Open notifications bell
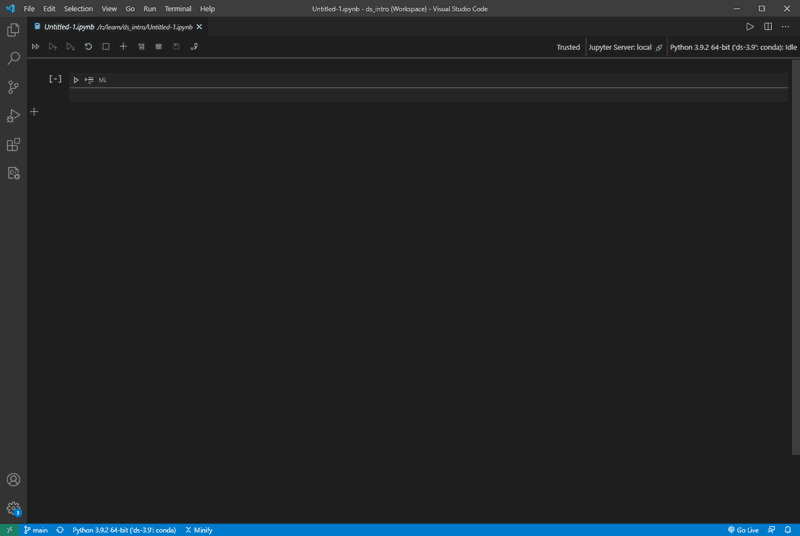The image size is (800, 536). coord(788,530)
